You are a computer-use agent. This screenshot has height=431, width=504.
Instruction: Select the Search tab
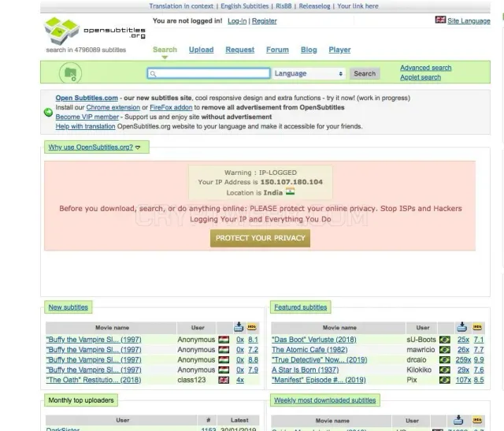[165, 50]
